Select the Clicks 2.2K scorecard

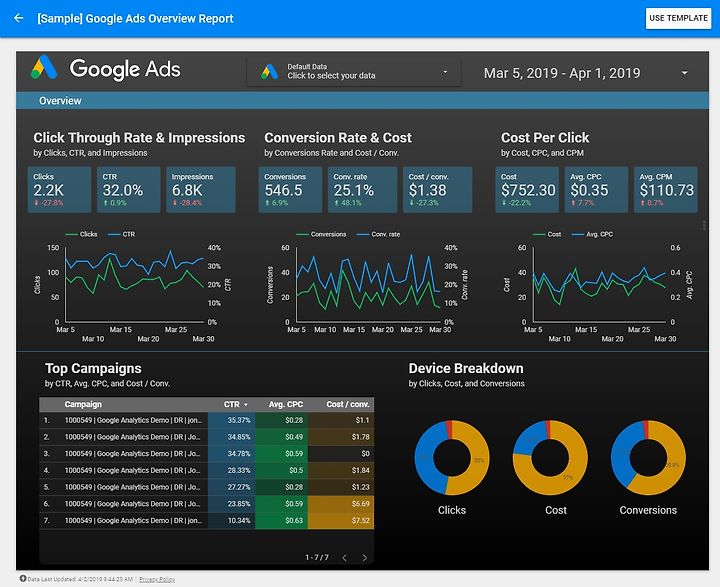point(59,190)
